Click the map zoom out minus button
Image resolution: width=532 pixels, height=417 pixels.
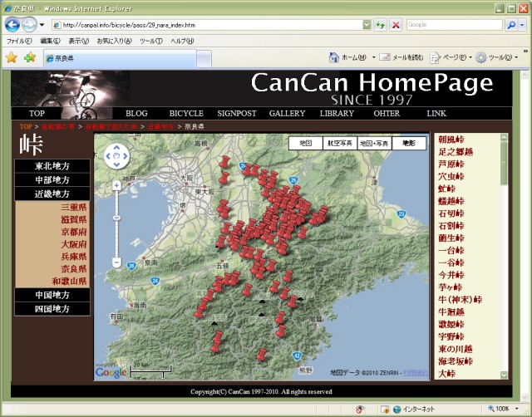coord(116,262)
